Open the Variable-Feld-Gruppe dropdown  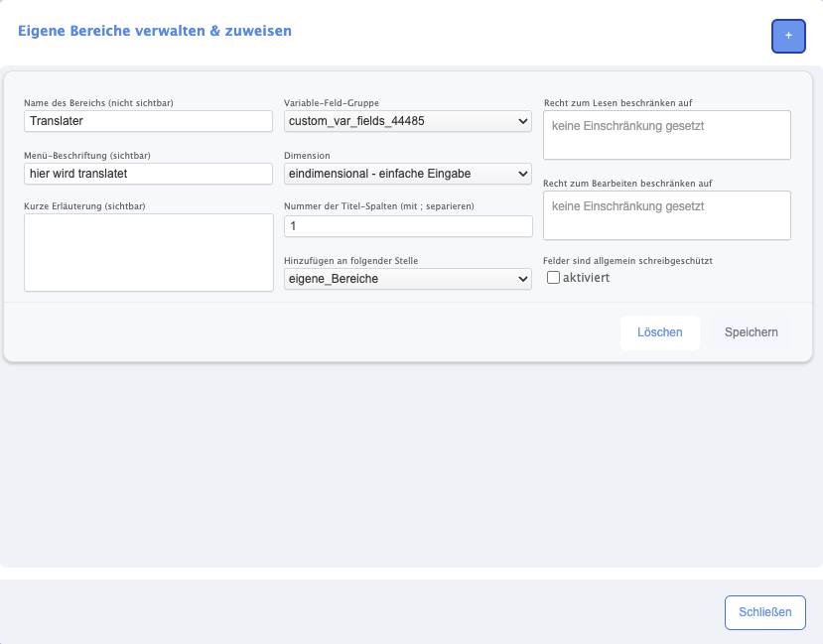[408, 121]
